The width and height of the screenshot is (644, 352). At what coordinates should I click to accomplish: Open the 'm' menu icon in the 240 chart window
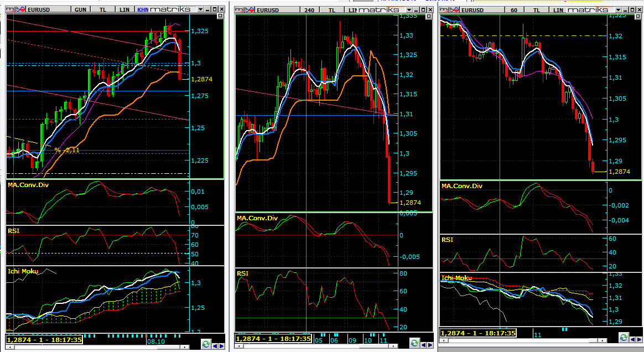tap(240, 10)
